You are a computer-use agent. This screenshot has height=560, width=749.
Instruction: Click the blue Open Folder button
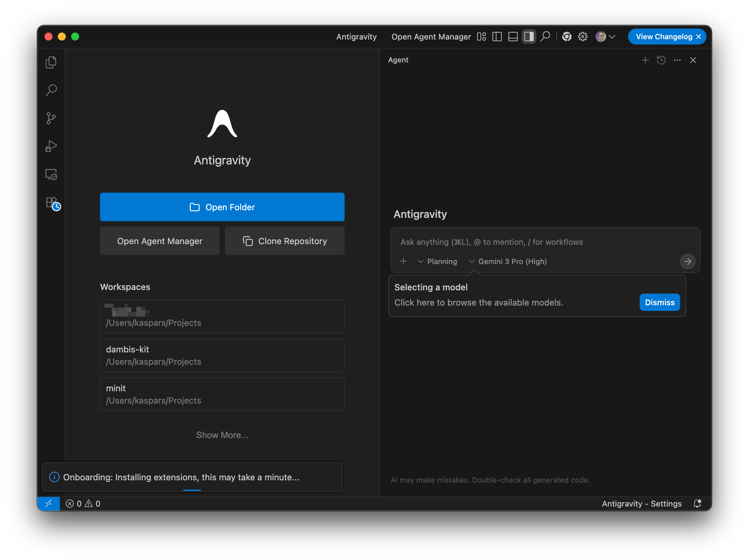pyautogui.click(x=222, y=207)
